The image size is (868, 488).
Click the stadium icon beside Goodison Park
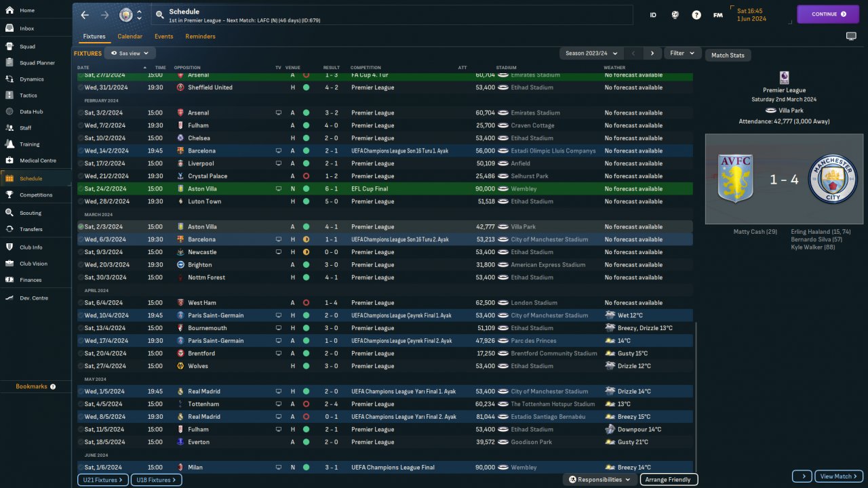[x=503, y=442]
